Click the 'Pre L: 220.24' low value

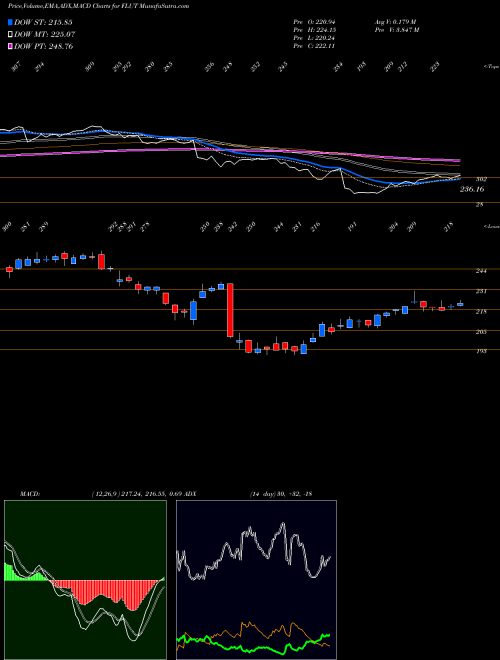click(314, 38)
